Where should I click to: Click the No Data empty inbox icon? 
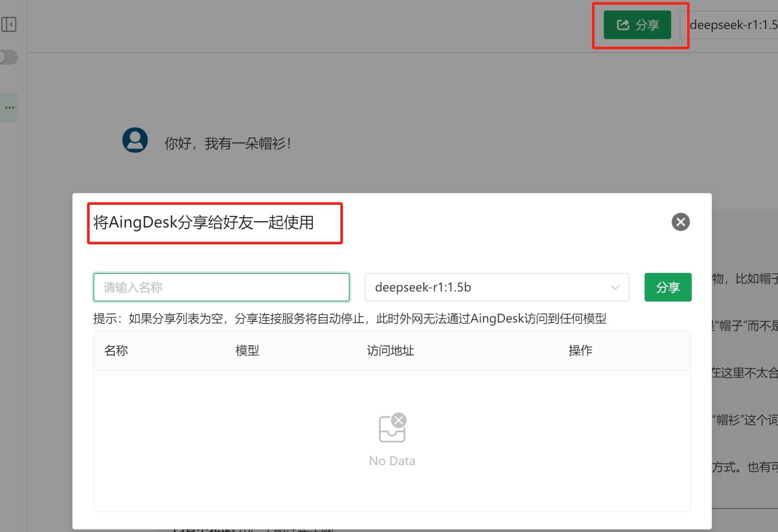(393, 428)
